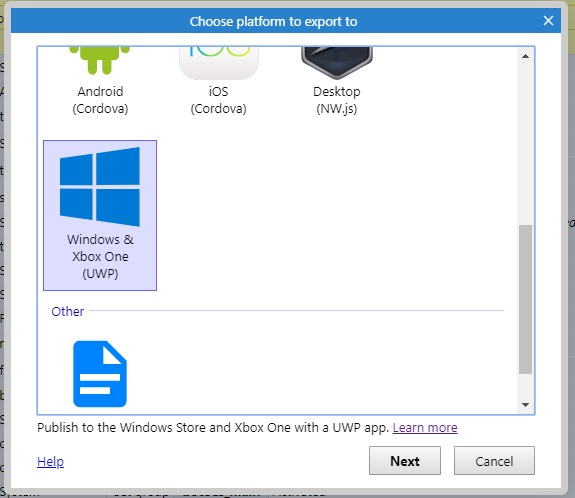The image size is (575, 498).
Task: Click the gray scrollbar thumb
Action: [525, 299]
